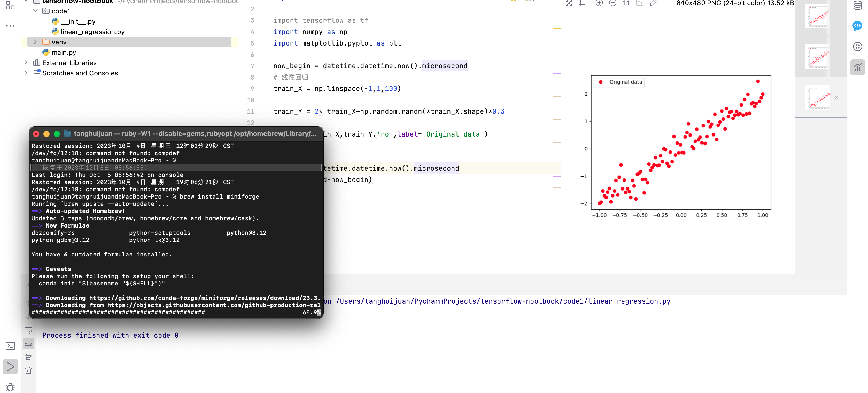This screenshot has width=868, height=393.
Task: Zoom in on the plot image
Action: tap(599, 3)
